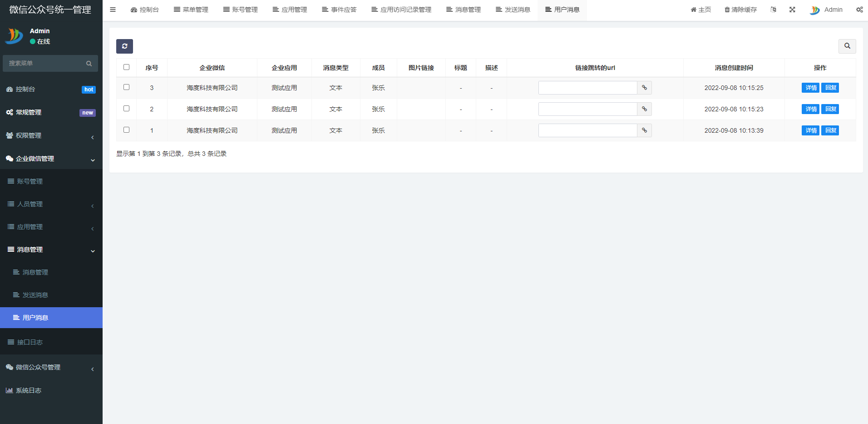Click the refresh table icon button
The width and height of the screenshot is (868, 424).
pos(124,46)
